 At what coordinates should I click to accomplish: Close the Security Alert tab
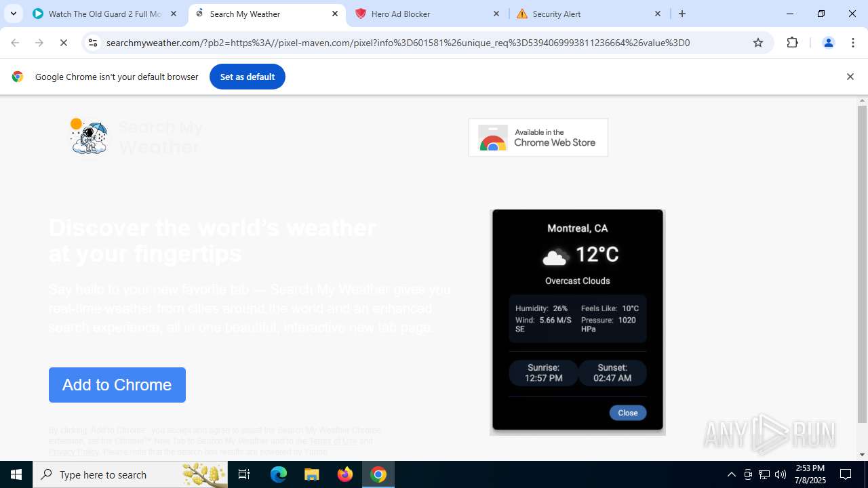click(658, 14)
